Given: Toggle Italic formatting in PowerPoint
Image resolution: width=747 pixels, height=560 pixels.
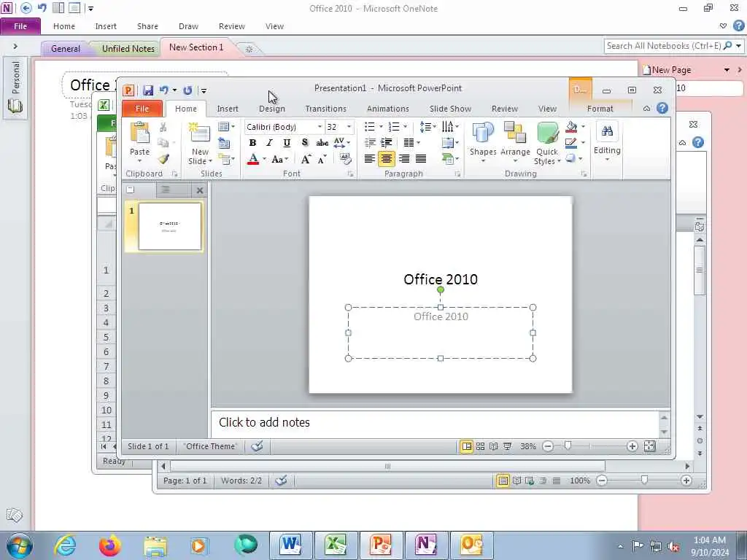Looking at the screenshot, I should [x=269, y=142].
